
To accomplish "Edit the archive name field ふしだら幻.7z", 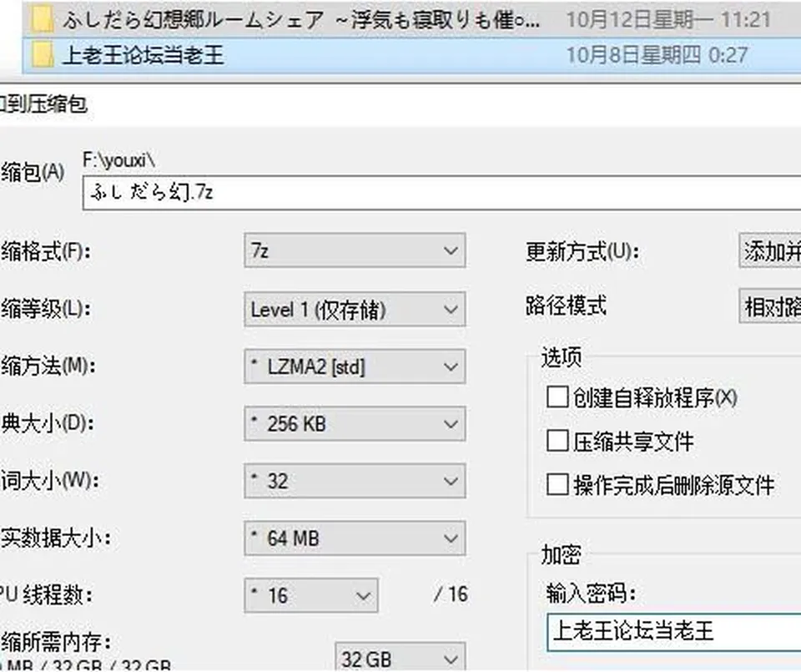I will click(441, 193).
